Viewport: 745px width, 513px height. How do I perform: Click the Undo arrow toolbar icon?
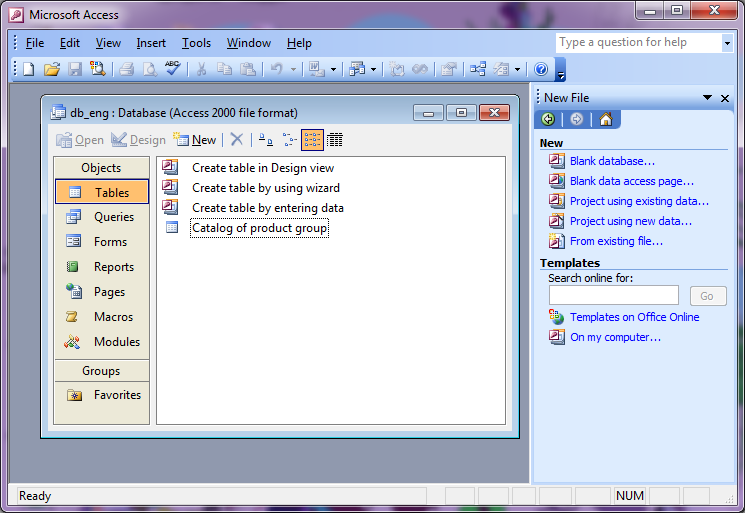[277, 69]
